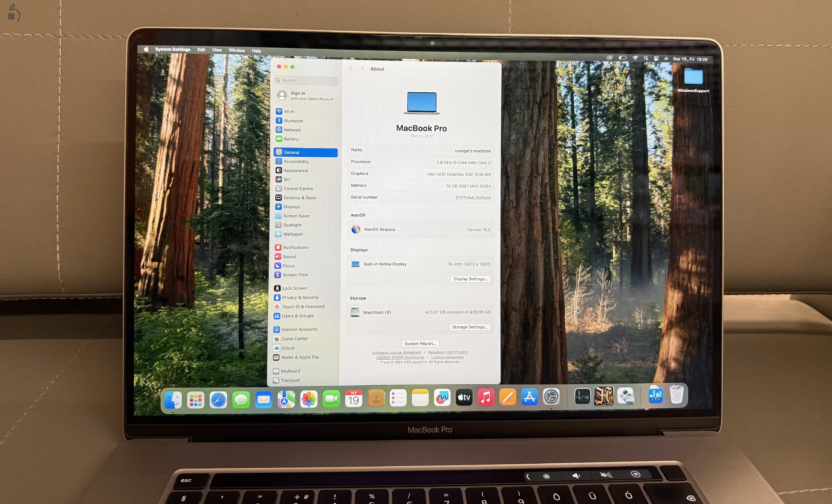Screen dimensions: 832x504
Task: Go back with the back chevron
Action: (351, 68)
